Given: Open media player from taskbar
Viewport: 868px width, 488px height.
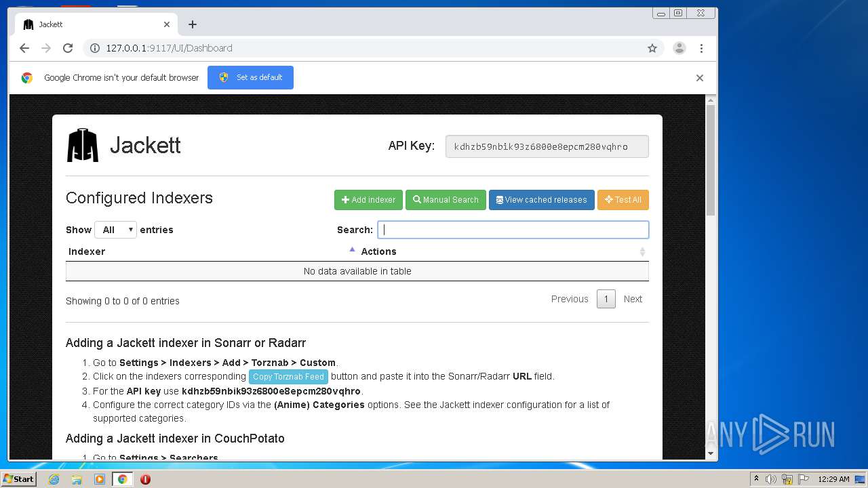Looking at the screenshot, I should pos(100,479).
